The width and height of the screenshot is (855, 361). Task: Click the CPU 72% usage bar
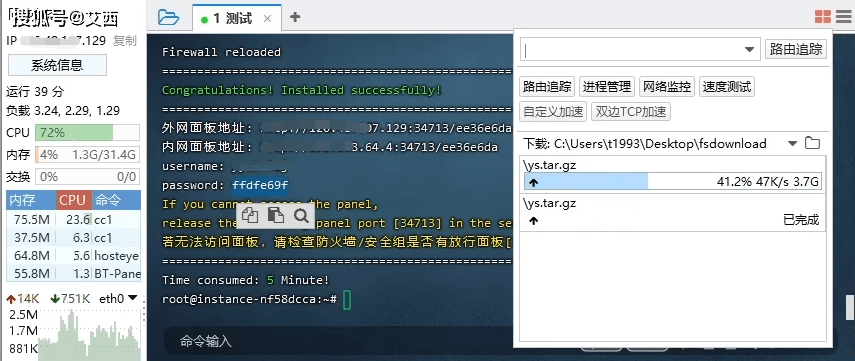87,133
